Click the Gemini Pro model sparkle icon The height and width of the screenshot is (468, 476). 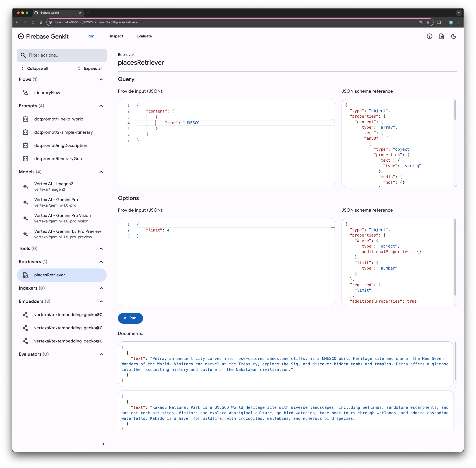26,202
